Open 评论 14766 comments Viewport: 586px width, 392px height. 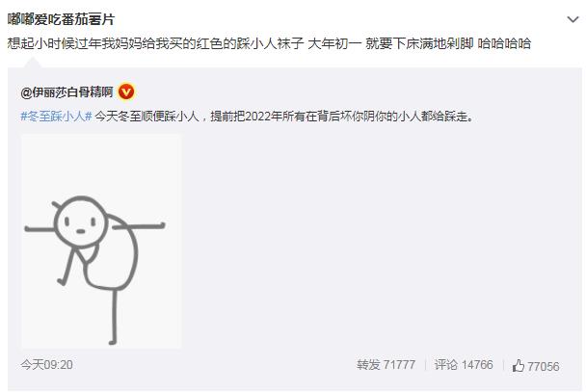point(464,365)
